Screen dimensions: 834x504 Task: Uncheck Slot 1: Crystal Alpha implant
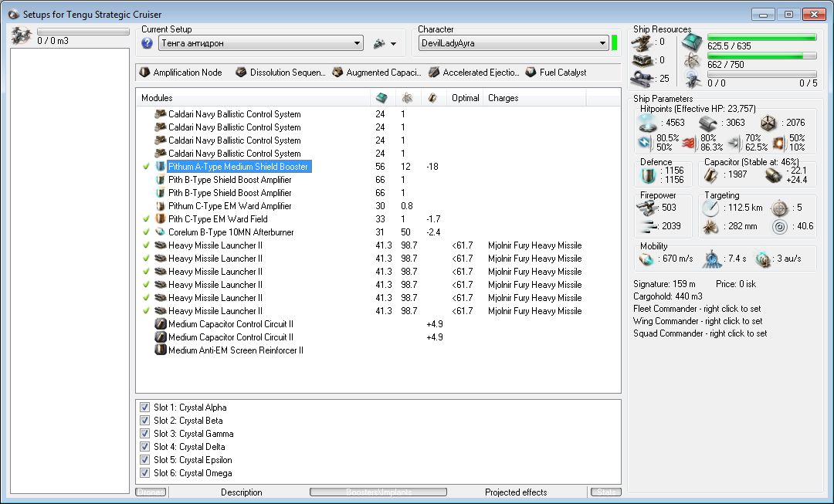(144, 408)
